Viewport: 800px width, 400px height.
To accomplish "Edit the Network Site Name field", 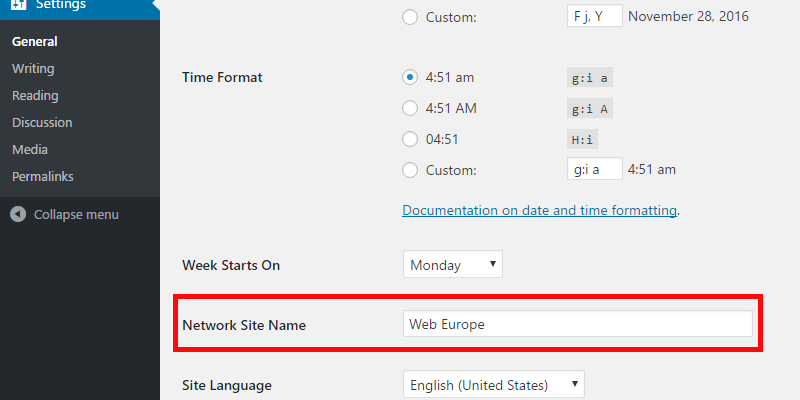I will [x=578, y=324].
